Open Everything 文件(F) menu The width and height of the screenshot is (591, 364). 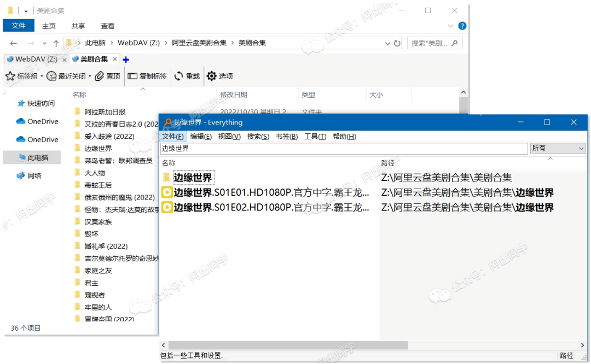173,136
